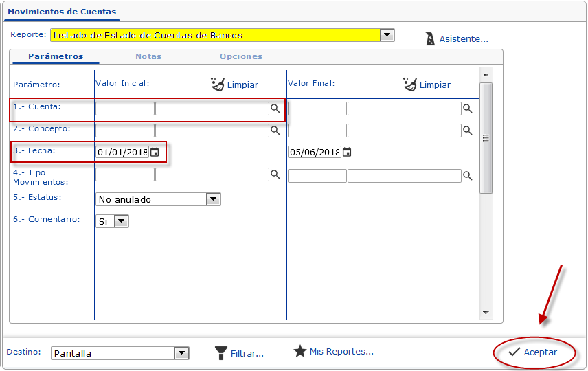Click broom icon to clear Valor Final

(410, 85)
